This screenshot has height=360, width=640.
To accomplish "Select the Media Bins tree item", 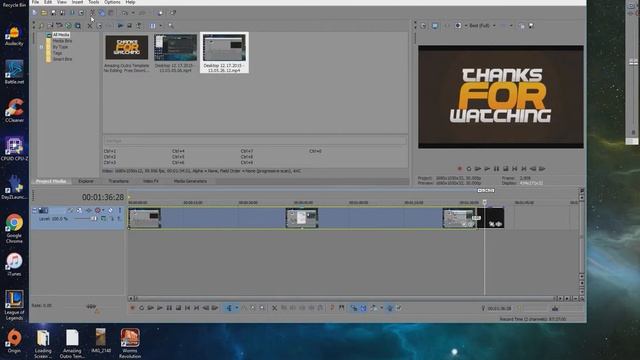I will (62, 41).
